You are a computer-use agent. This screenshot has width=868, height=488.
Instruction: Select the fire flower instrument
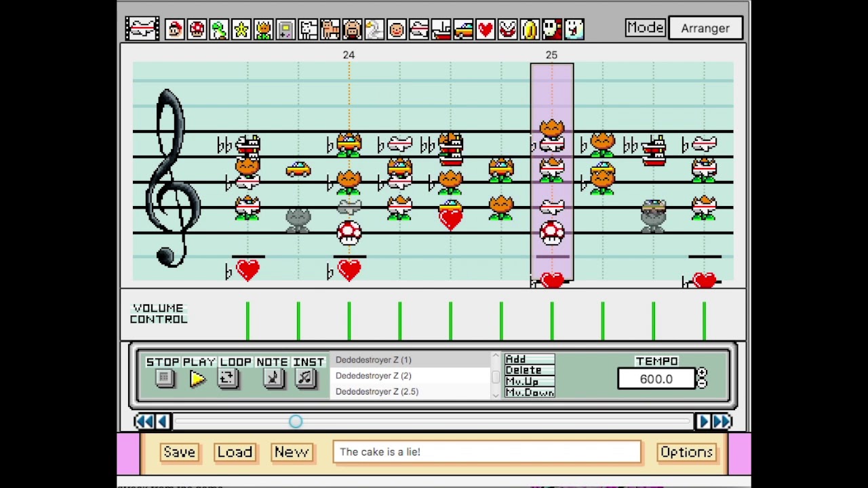264,29
